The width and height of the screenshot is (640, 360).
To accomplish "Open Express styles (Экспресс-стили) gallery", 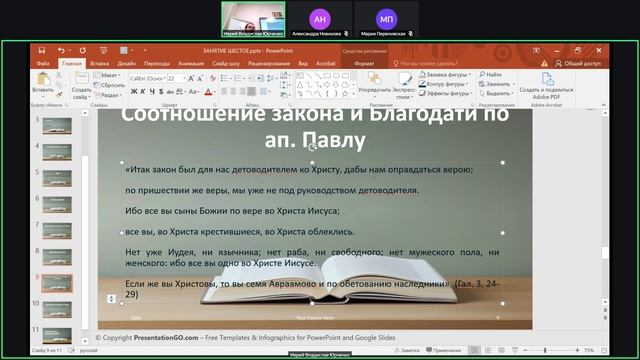I will [404, 85].
